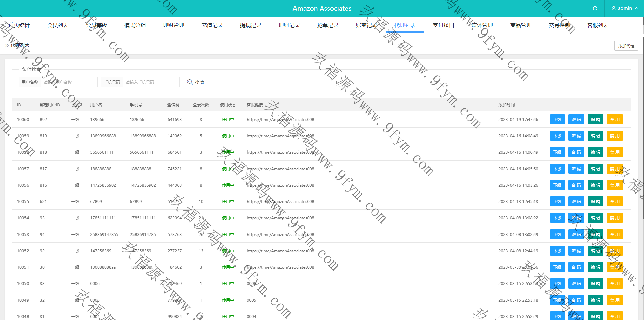Open the admin user dropdown
This screenshot has width=644, height=320.
coord(625,8)
